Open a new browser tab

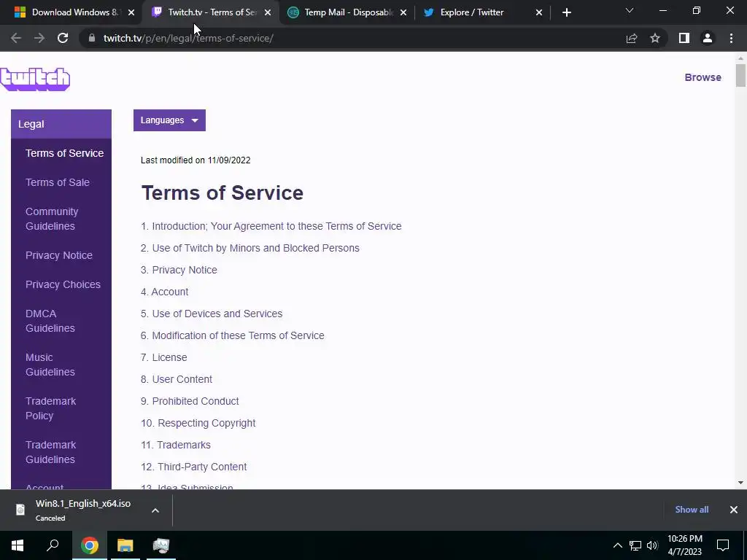(566, 12)
